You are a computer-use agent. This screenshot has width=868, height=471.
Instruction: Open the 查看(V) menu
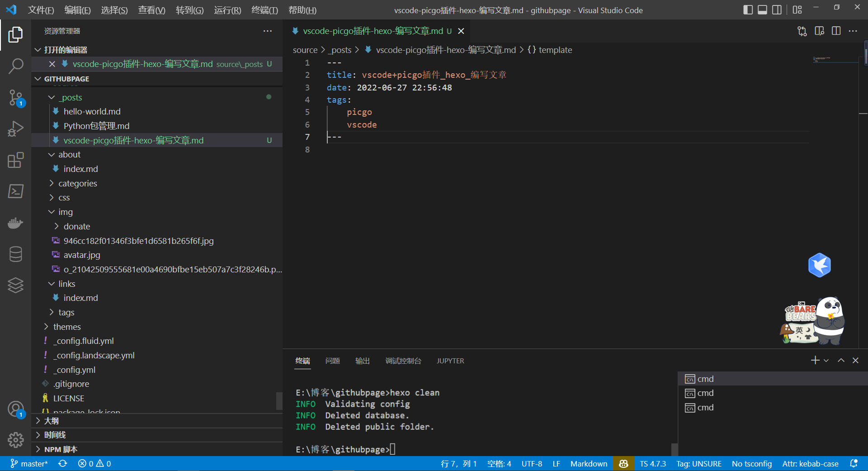tap(151, 10)
